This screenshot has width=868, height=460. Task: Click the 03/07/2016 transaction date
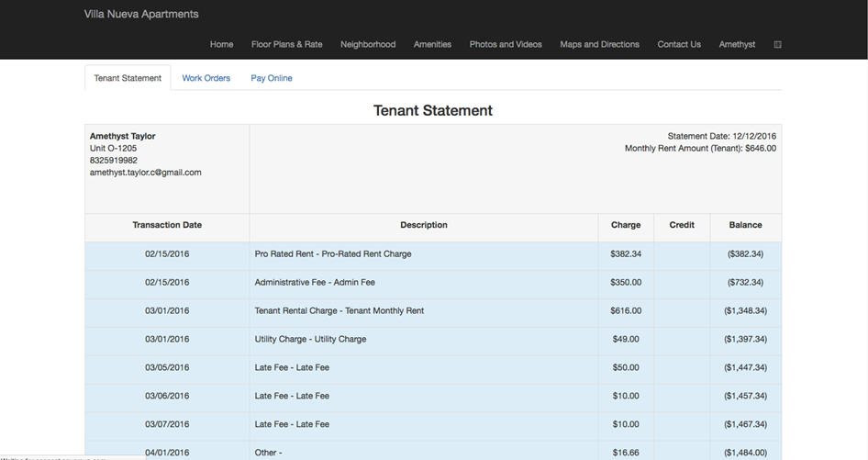pyautogui.click(x=167, y=424)
